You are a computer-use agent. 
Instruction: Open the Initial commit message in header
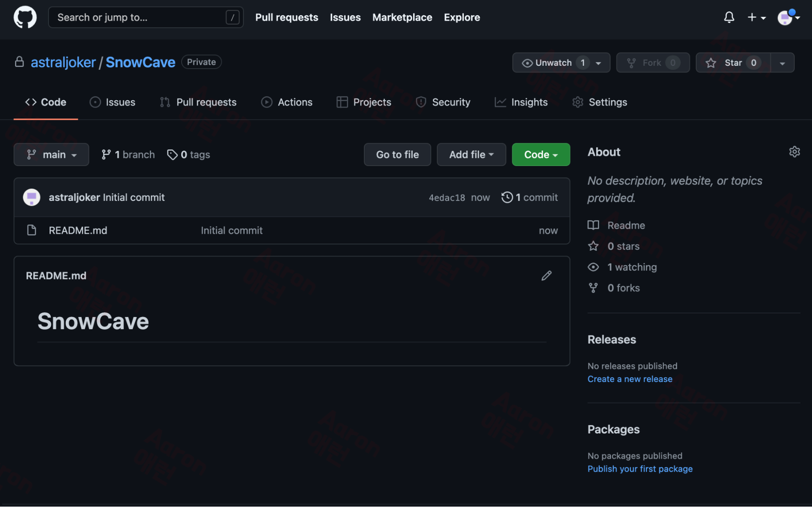tap(134, 197)
